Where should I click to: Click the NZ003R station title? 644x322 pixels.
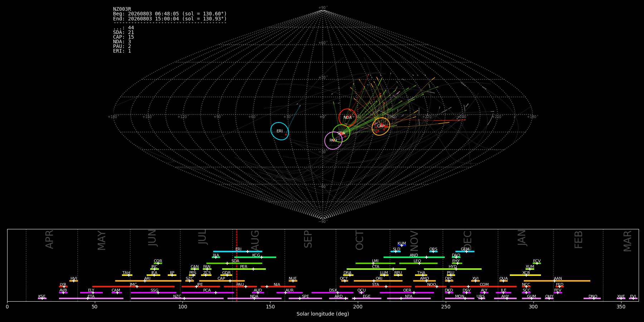click(x=122, y=9)
